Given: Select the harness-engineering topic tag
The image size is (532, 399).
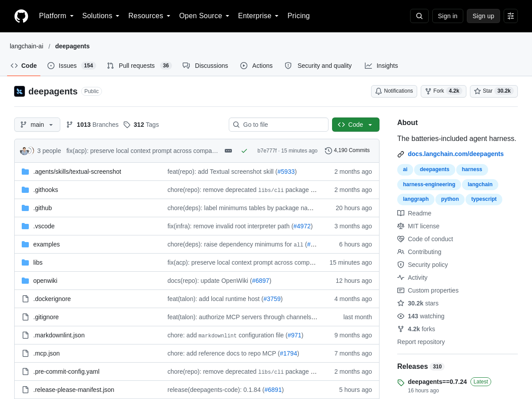Looking at the screenshot, I should [429, 184].
